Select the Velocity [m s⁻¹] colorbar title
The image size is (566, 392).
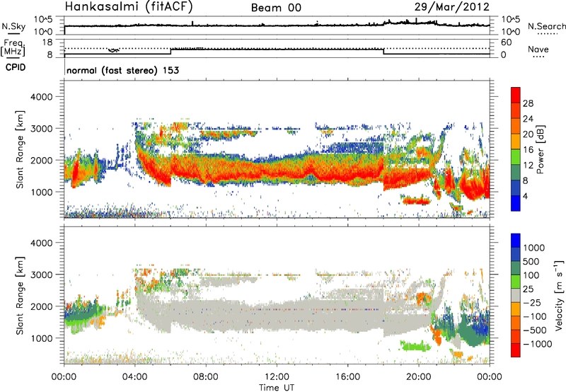click(x=559, y=295)
